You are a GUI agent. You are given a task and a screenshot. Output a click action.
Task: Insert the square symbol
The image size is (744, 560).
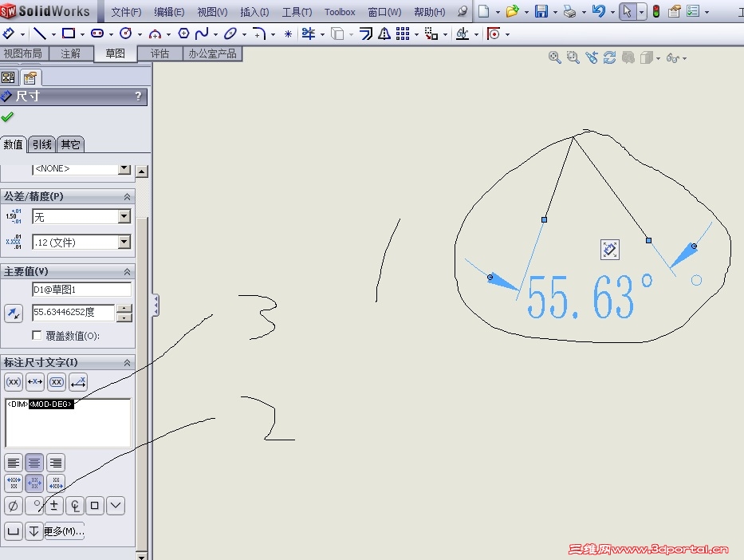[95, 506]
